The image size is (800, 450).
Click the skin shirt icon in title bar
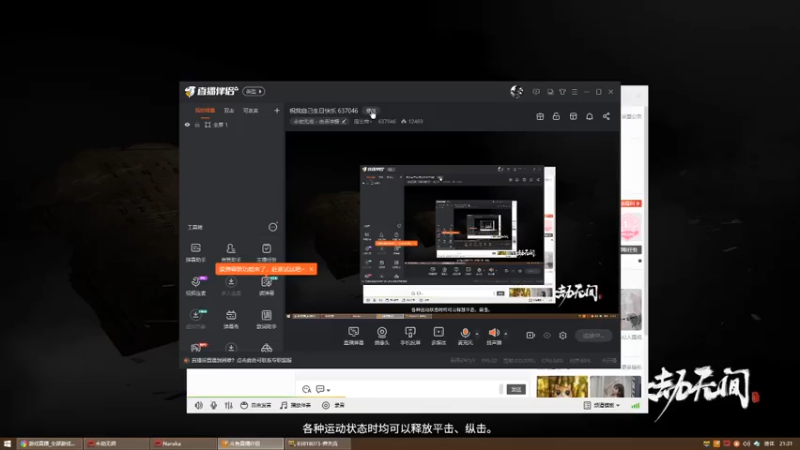(562, 92)
